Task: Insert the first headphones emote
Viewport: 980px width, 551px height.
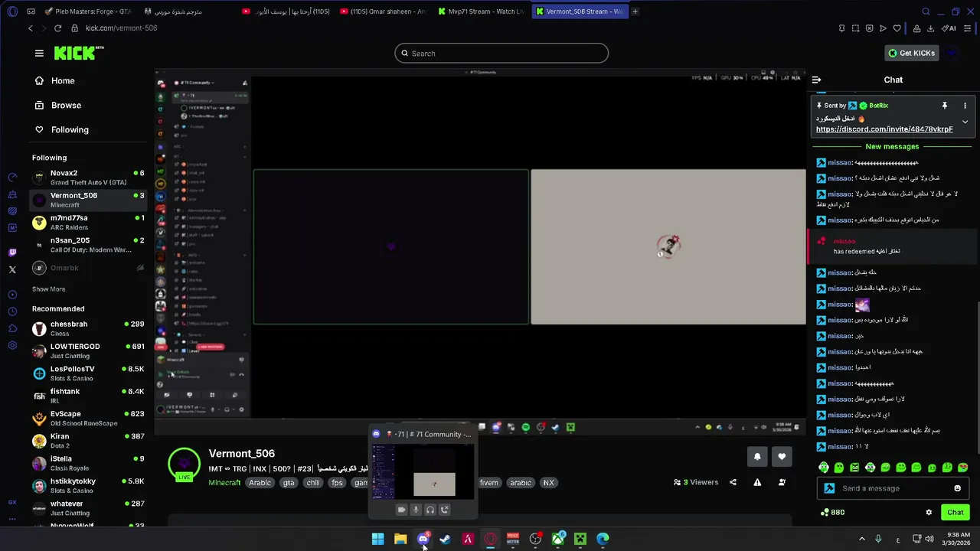Action: (x=823, y=468)
